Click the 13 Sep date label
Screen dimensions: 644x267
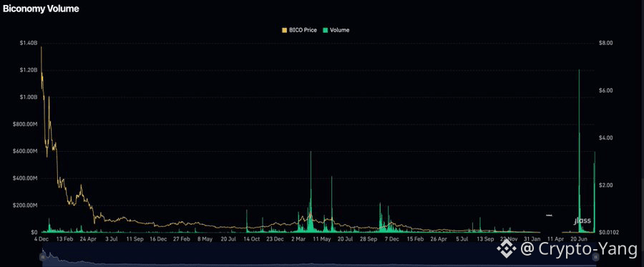485,238
